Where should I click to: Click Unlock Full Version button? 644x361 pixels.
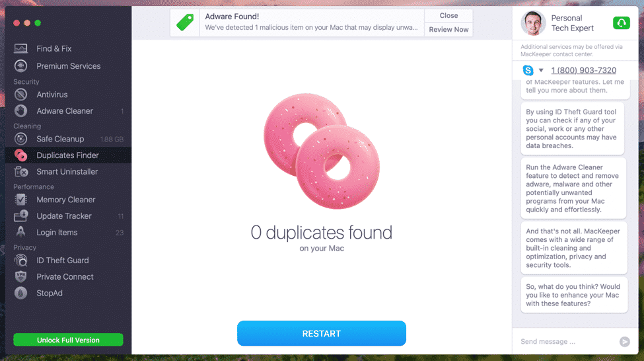point(68,340)
